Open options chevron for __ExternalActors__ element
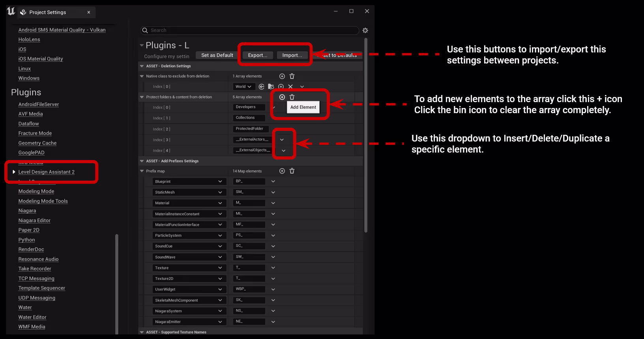Viewport: 644px width, 339px height. (x=282, y=140)
